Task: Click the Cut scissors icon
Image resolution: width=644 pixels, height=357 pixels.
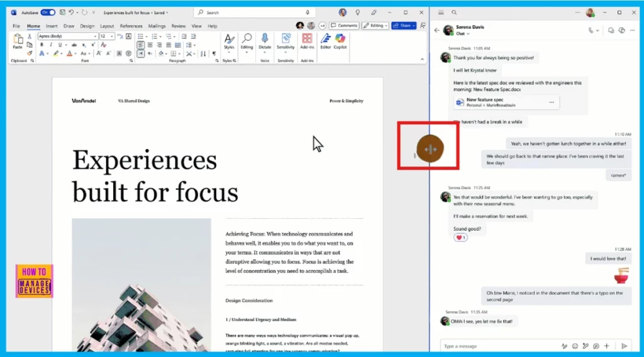Action: [30, 36]
